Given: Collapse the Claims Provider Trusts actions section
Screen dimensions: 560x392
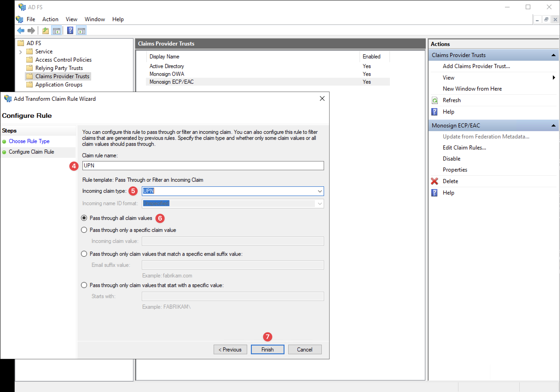Looking at the screenshot, I should [553, 55].
